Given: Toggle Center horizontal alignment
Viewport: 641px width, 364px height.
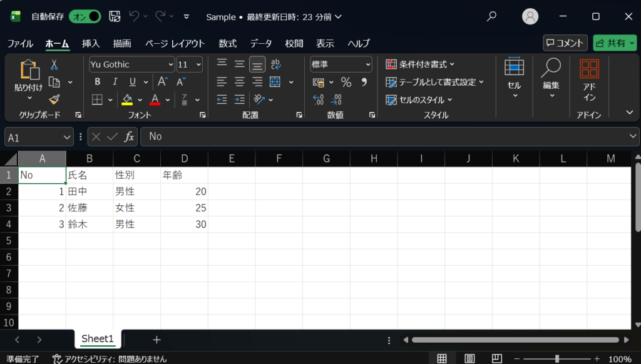Looking at the screenshot, I should (240, 82).
